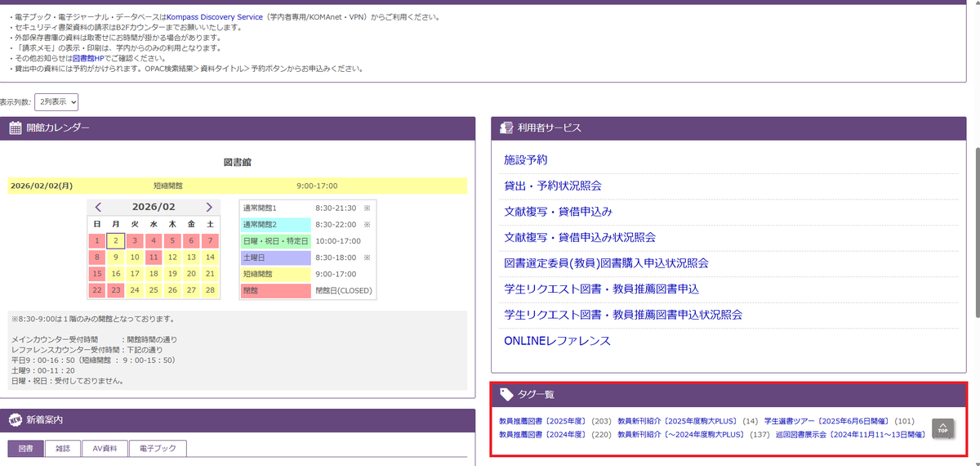
Task: Click the 利用者サービス panel header icon
Action: pyautogui.click(x=506, y=128)
